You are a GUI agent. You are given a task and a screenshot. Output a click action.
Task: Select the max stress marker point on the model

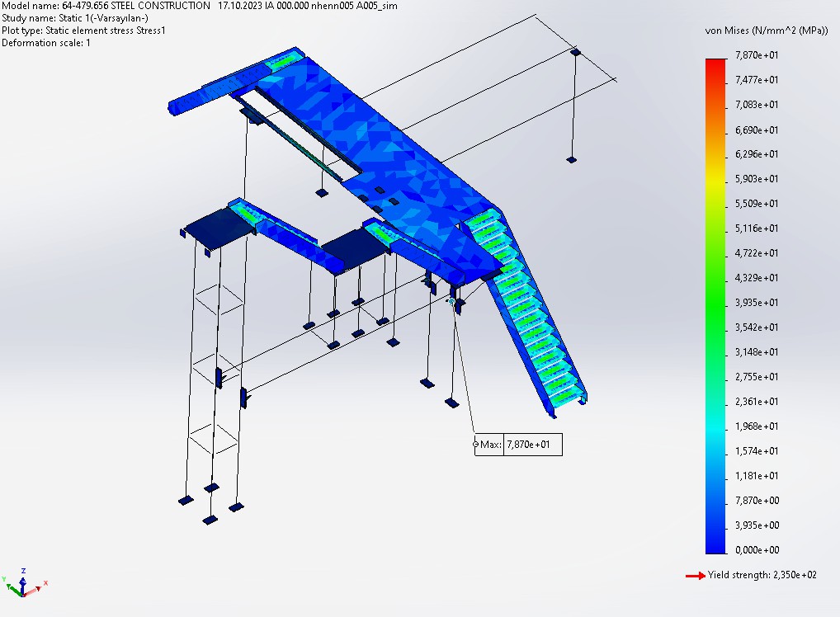(451, 301)
